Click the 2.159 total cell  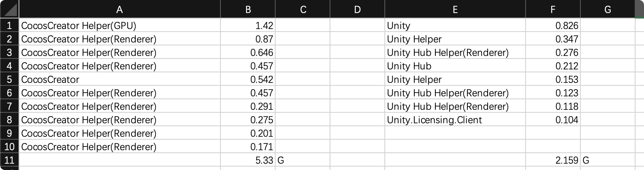pyautogui.click(x=553, y=160)
